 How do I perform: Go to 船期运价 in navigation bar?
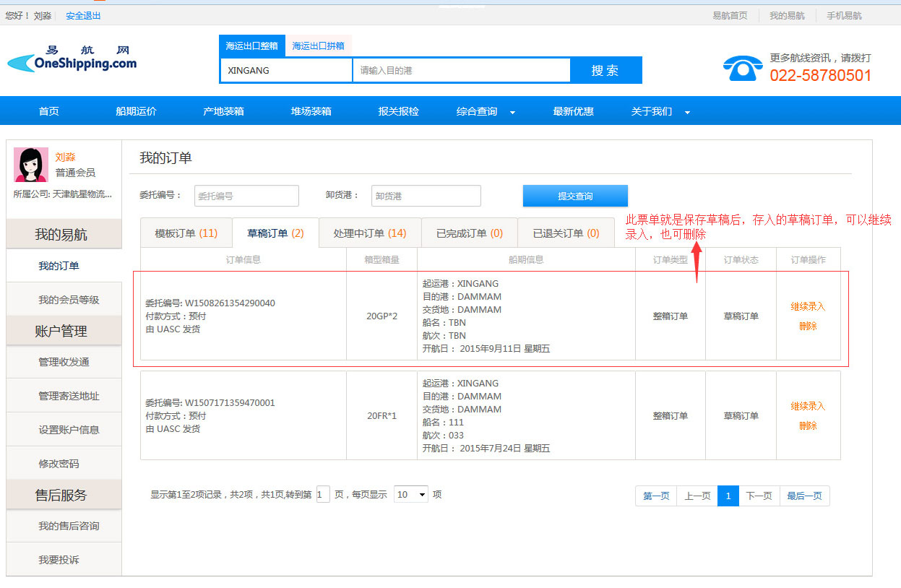(x=136, y=111)
